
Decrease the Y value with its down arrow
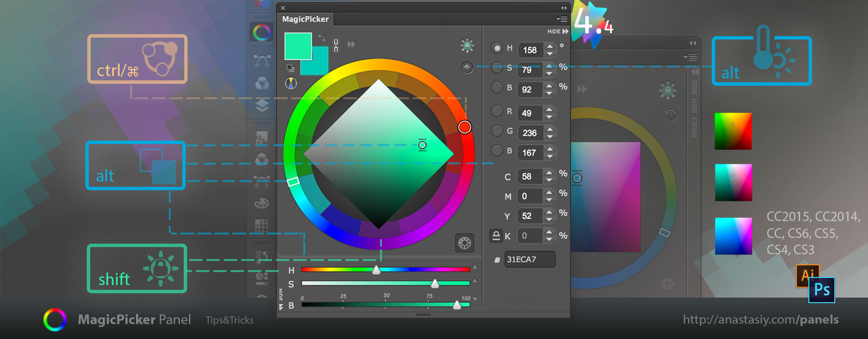pyautogui.click(x=549, y=220)
